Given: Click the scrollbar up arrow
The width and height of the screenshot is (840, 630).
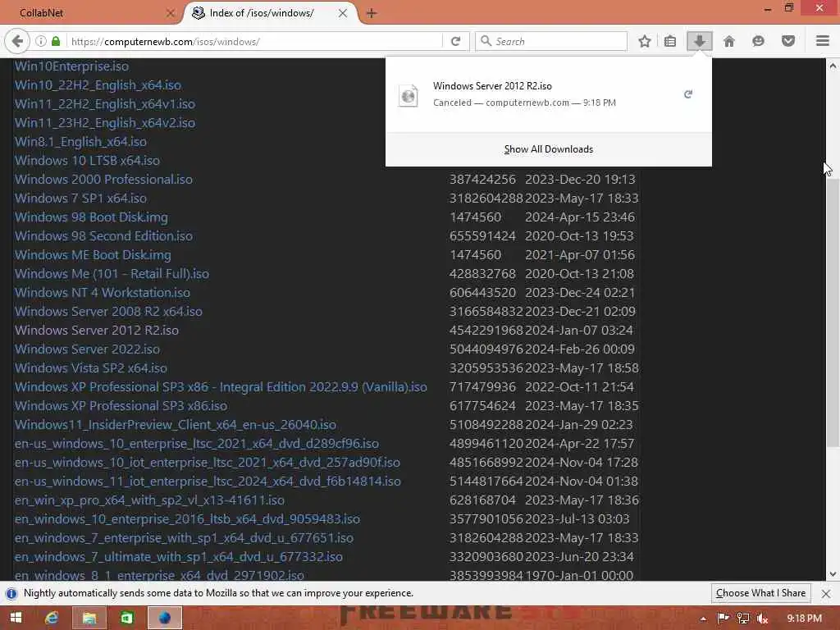Looking at the screenshot, I should pos(833,66).
